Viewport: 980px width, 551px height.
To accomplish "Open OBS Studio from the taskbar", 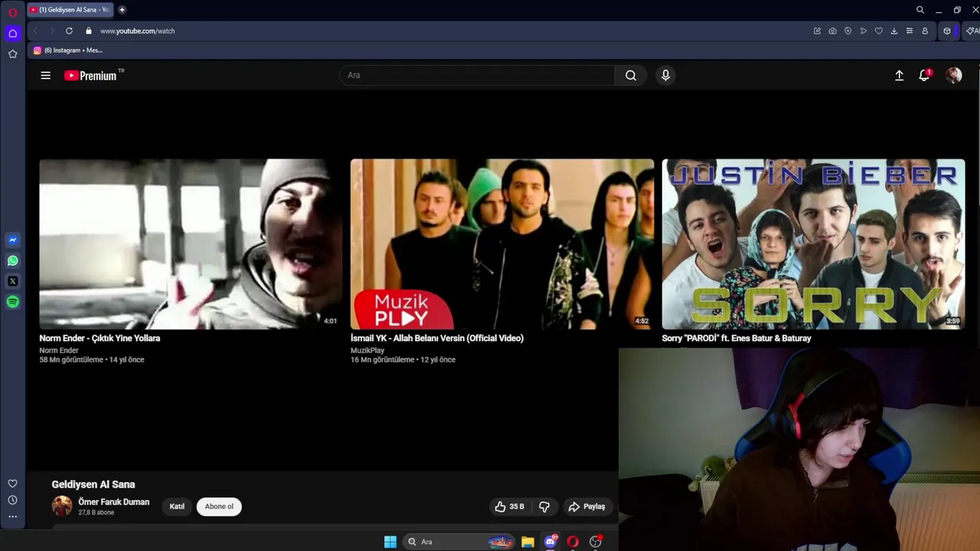I will click(595, 542).
